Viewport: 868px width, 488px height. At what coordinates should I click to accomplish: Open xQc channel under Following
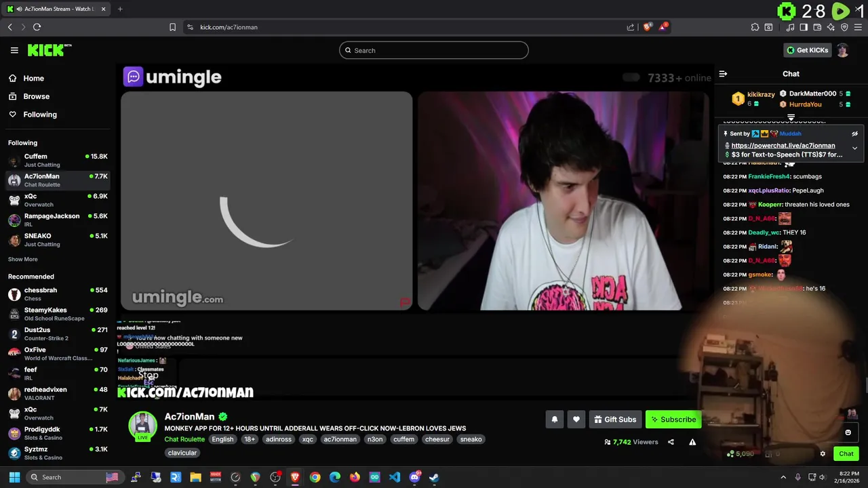(58, 200)
